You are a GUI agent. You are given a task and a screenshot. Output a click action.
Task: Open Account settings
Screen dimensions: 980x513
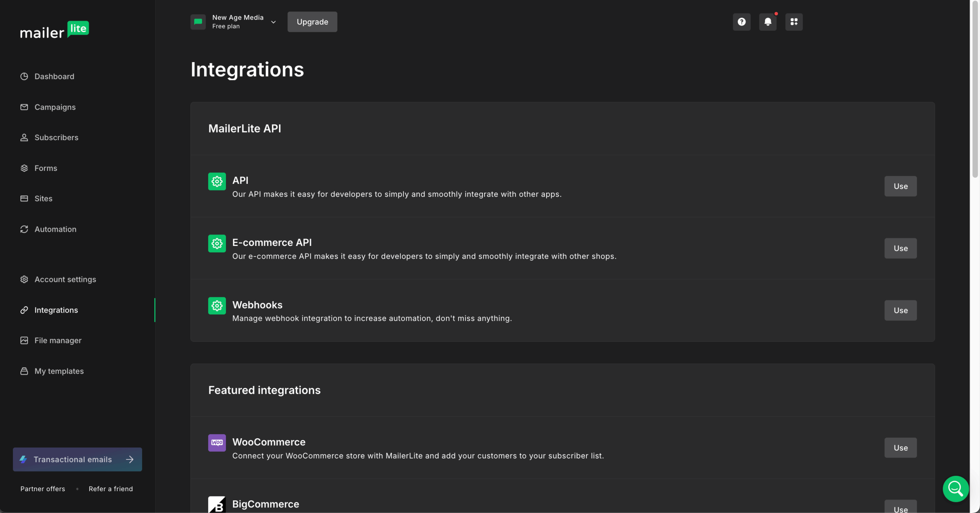65,279
